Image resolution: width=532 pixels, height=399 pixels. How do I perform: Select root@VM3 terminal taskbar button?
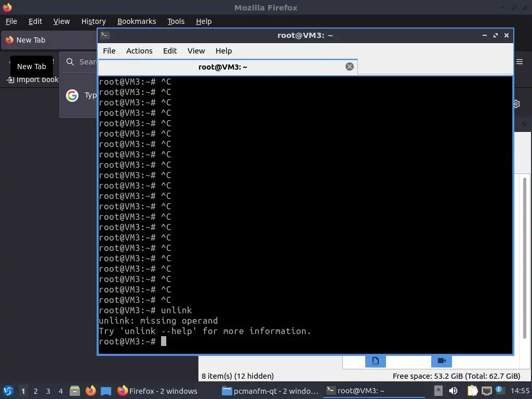point(373,391)
